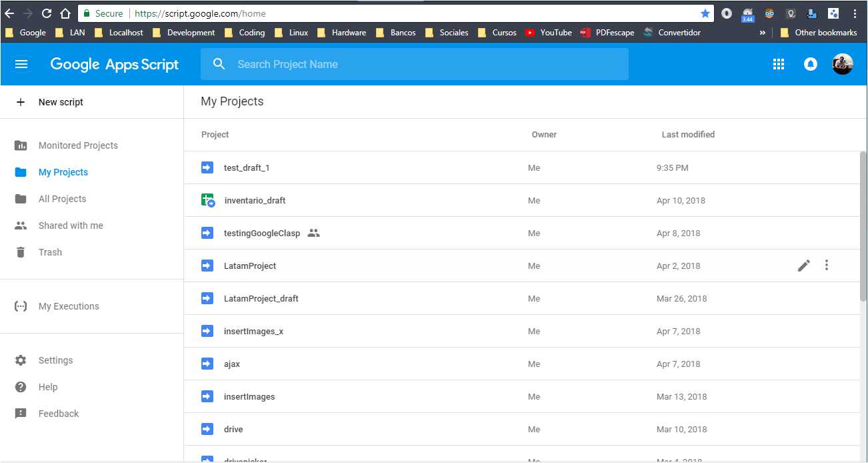Click the My Executions braces icon
This screenshot has height=463, width=868.
(x=21, y=306)
